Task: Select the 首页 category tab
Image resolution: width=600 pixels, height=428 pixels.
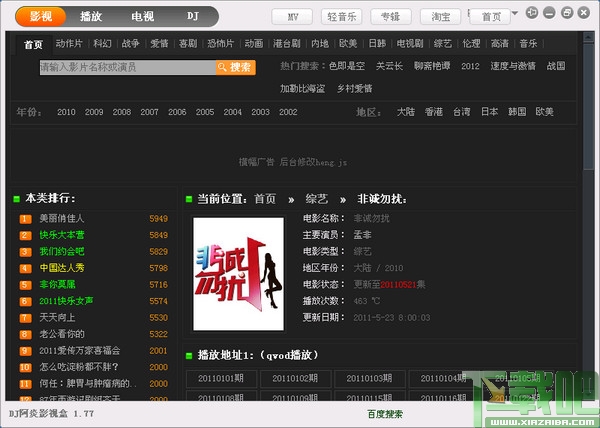Action: [x=33, y=45]
